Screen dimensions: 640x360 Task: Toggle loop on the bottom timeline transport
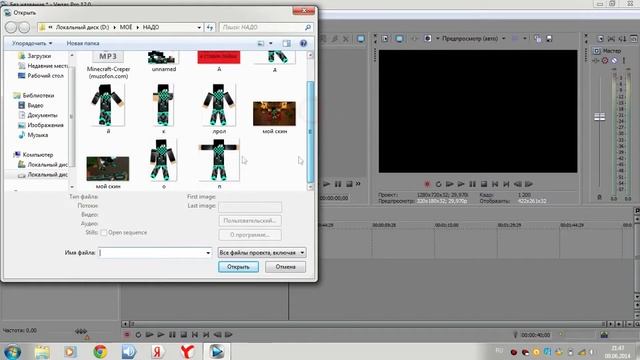click(x=138, y=335)
